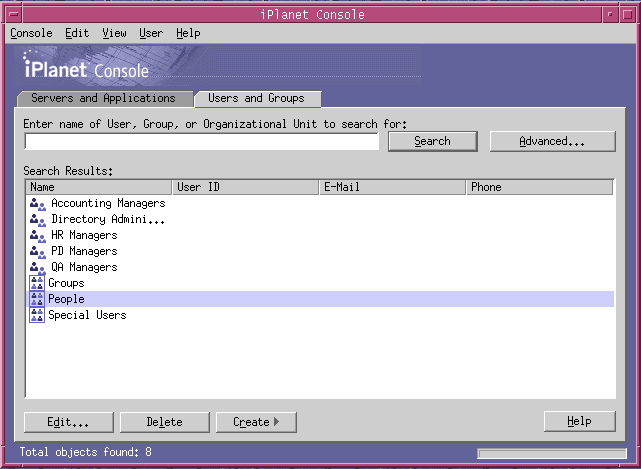Click the Phone column header
Image resolution: width=641 pixels, height=469 pixels.
(540, 187)
